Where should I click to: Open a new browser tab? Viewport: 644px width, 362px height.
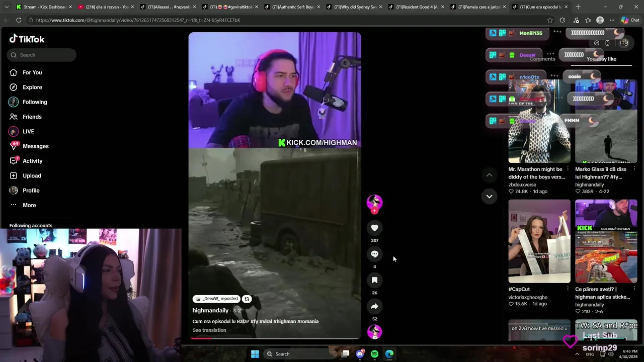(x=578, y=7)
